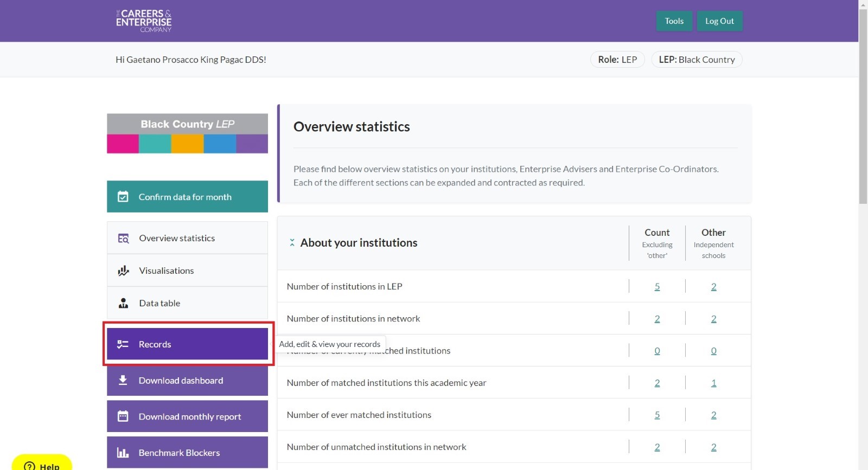The height and width of the screenshot is (470, 868).
Task: Click the Benchmark Blockers bar chart icon
Action: pos(123,453)
